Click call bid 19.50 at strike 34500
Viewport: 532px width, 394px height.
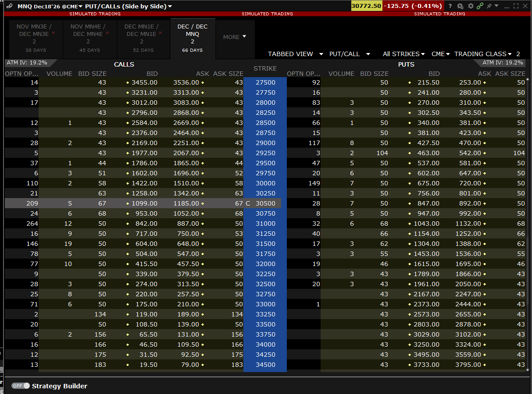click(x=148, y=365)
